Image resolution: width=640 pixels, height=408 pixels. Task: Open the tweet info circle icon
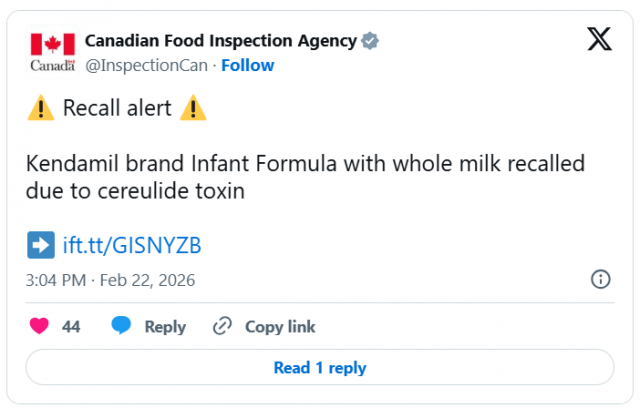(601, 279)
